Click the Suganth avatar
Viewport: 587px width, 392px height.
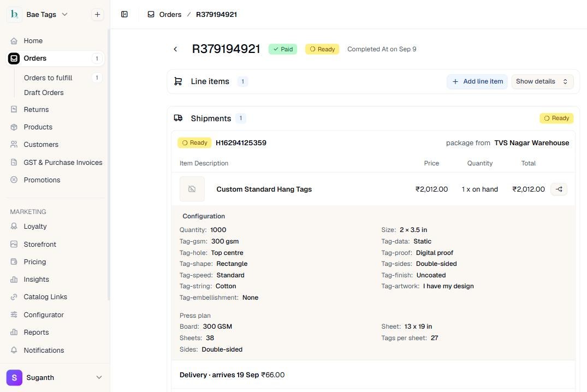pyautogui.click(x=14, y=377)
